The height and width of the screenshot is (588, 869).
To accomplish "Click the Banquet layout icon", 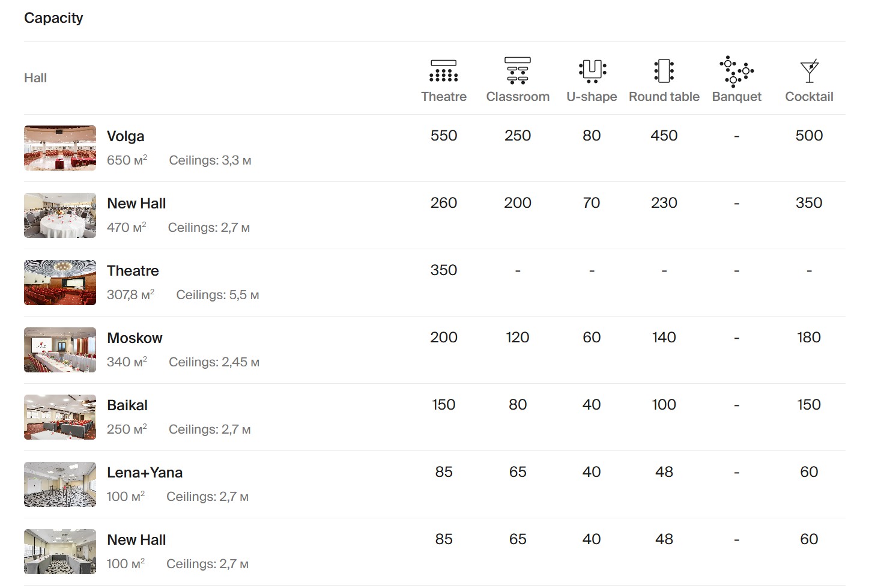I will pyautogui.click(x=736, y=71).
